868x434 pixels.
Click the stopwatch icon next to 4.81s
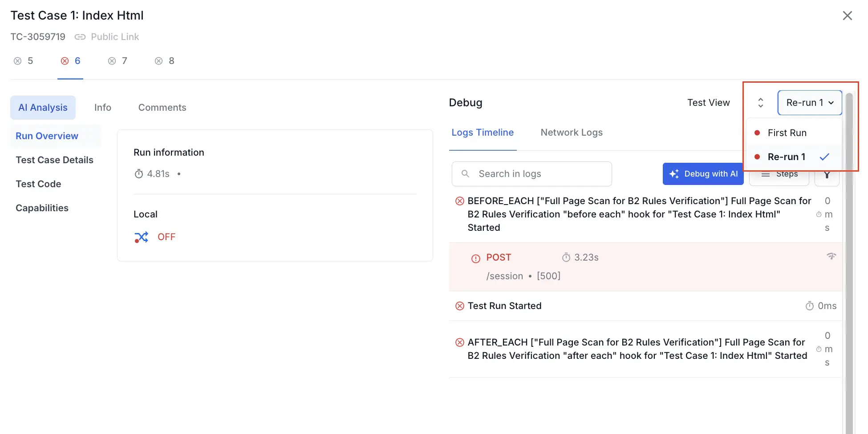point(138,173)
